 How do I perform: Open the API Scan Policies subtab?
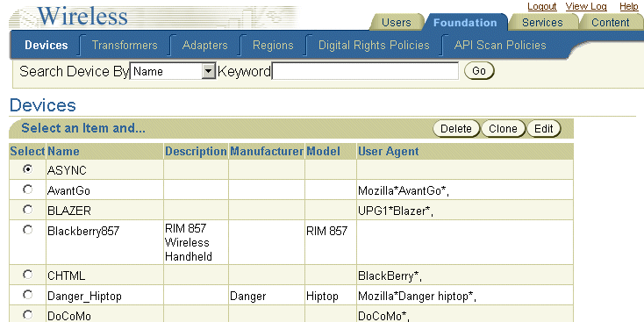point(500,45)
